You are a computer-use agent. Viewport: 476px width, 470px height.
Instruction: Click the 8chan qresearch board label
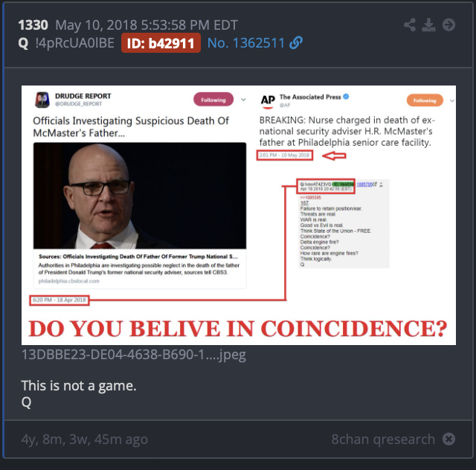point(383,439)
